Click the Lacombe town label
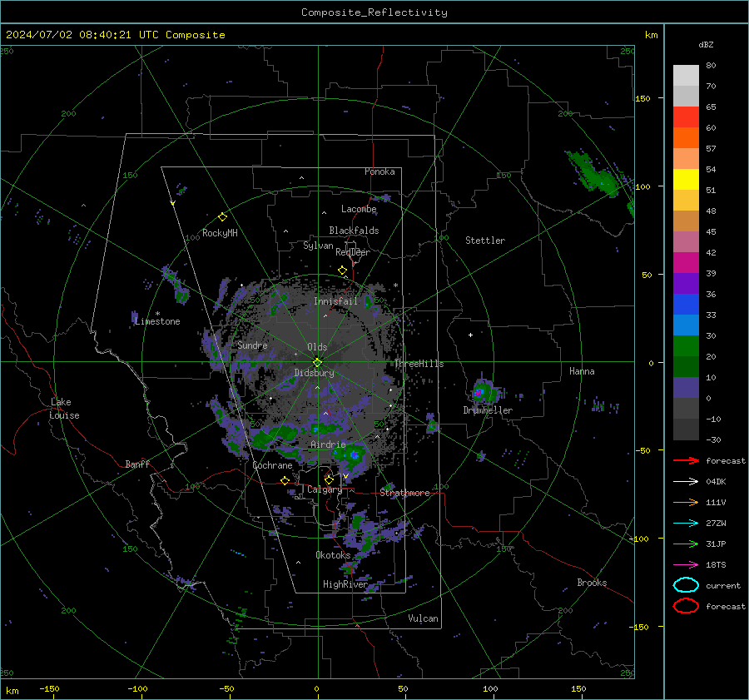 click(x=359, y=209)
